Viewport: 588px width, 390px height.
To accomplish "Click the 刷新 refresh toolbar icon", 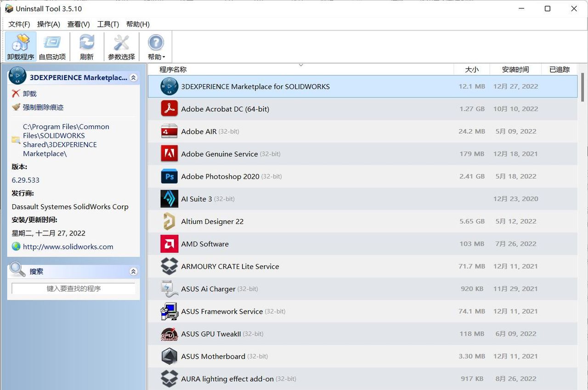I will point(86,47).
